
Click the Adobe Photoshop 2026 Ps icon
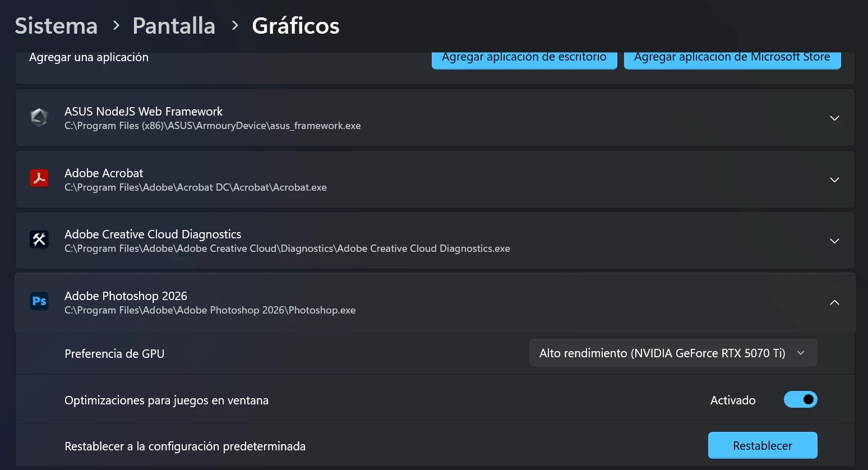39,302
